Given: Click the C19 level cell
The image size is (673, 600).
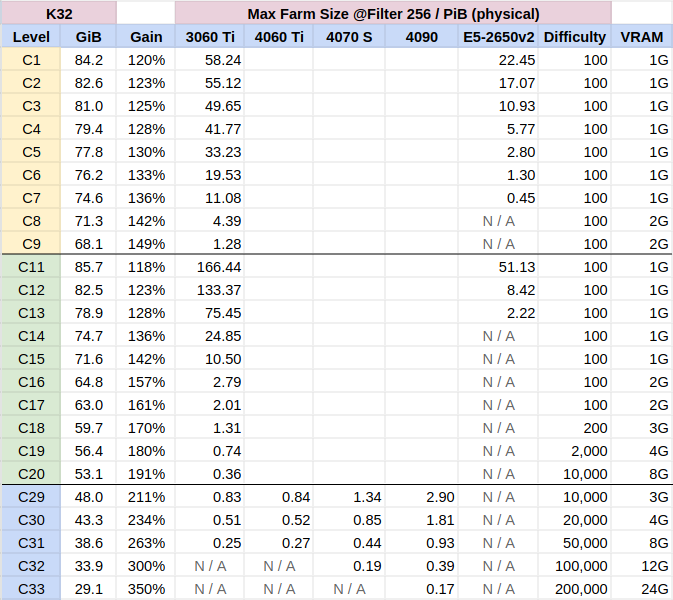Looking at the screenshot, I should pos(31,451).
